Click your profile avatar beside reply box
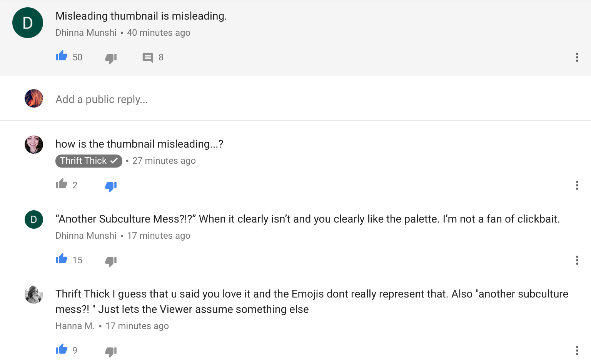The width and height of the screenshot is (591, 364). (x=34, y=98)
